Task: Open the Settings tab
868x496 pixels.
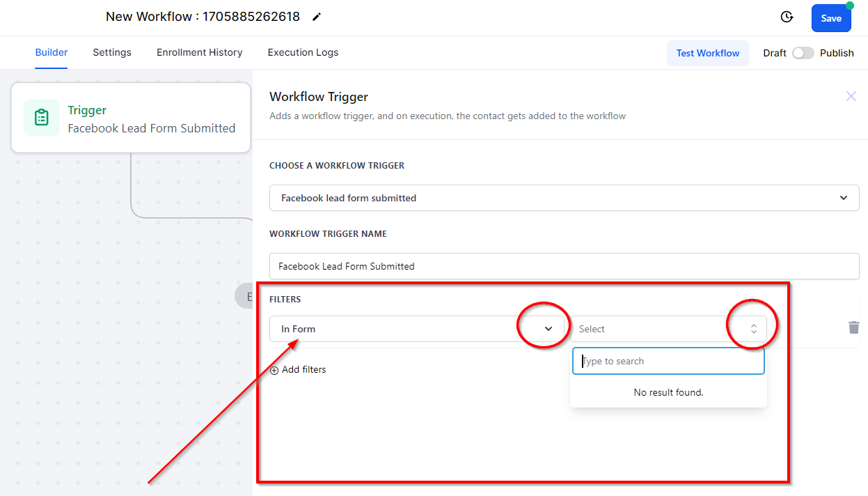Action: 112,52
